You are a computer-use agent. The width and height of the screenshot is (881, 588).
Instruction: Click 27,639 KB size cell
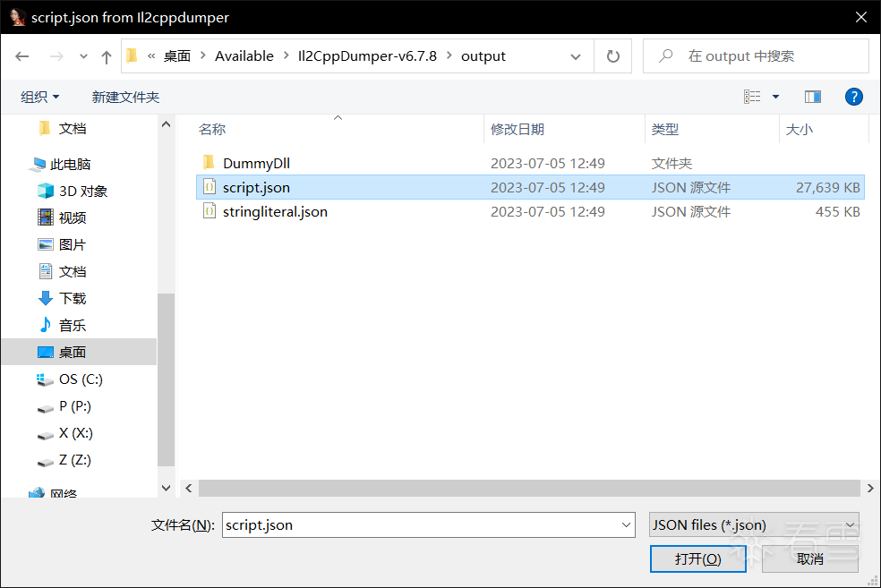[827, 188]
